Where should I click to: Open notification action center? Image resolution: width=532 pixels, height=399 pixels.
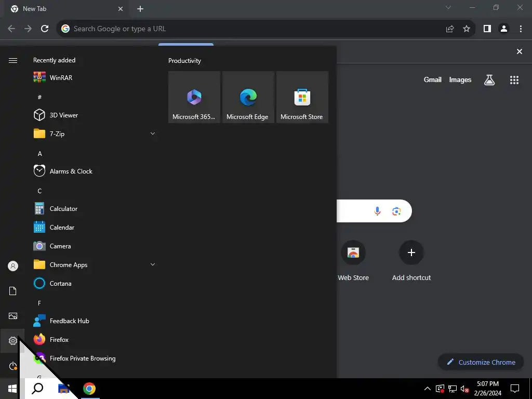[515, 389]
